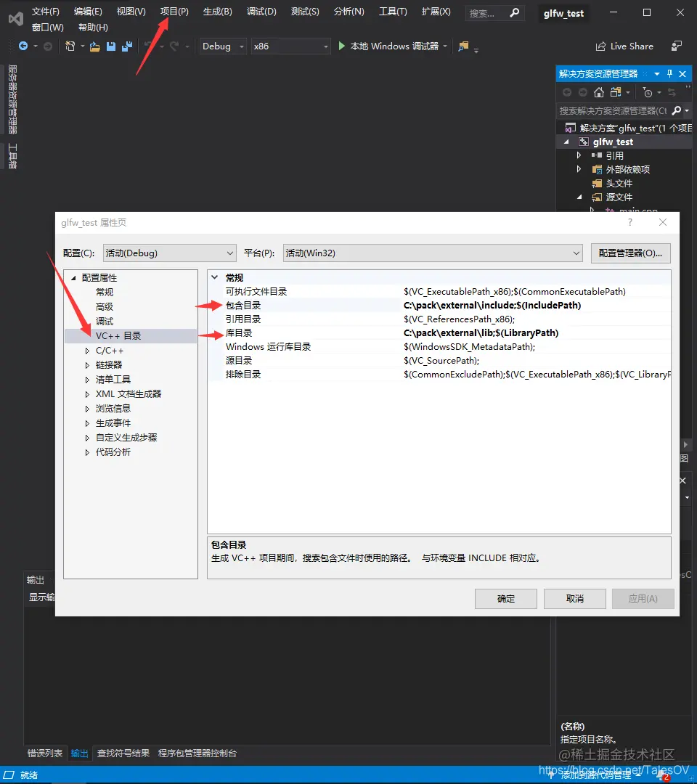Start the local Windows debugger play icon
Screen dimensions: 697x784
pos(341,46)
